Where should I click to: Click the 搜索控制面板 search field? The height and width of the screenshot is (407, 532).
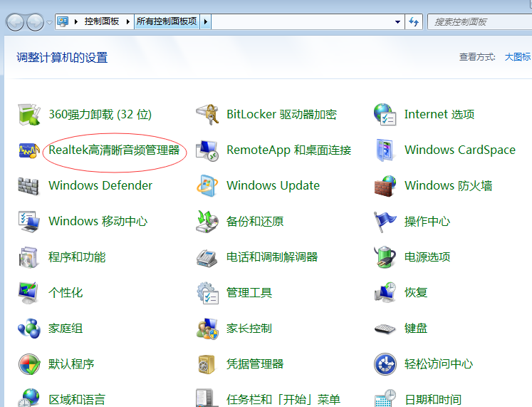[x=479, y=21]
